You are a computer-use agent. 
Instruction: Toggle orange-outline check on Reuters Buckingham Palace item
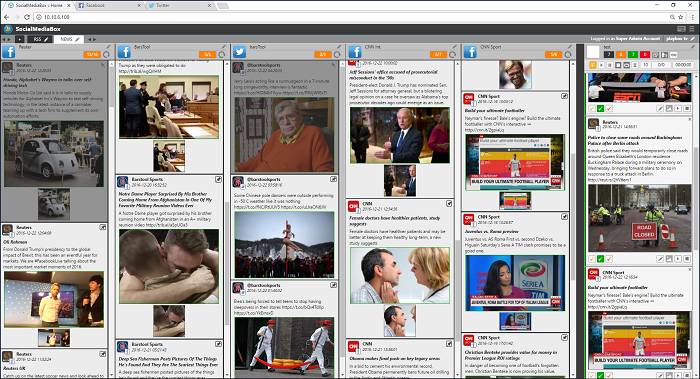click(592, 259)
